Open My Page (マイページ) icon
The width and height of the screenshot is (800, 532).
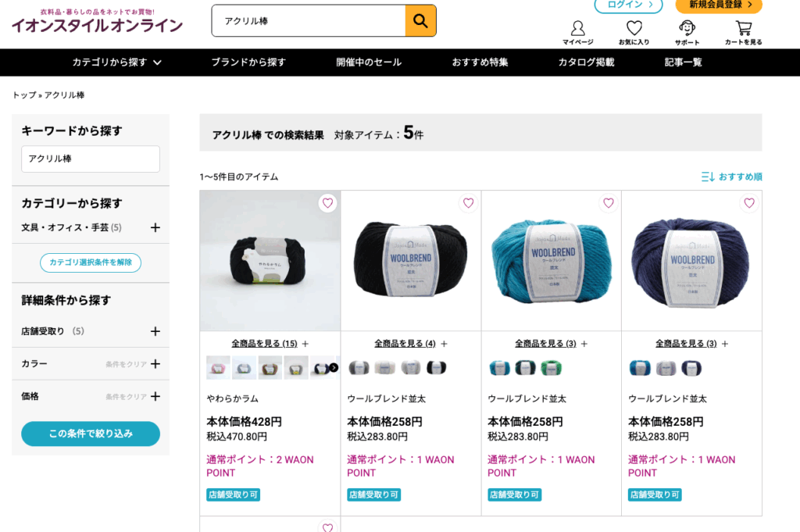pyautogui.click(x=577, y=33)
